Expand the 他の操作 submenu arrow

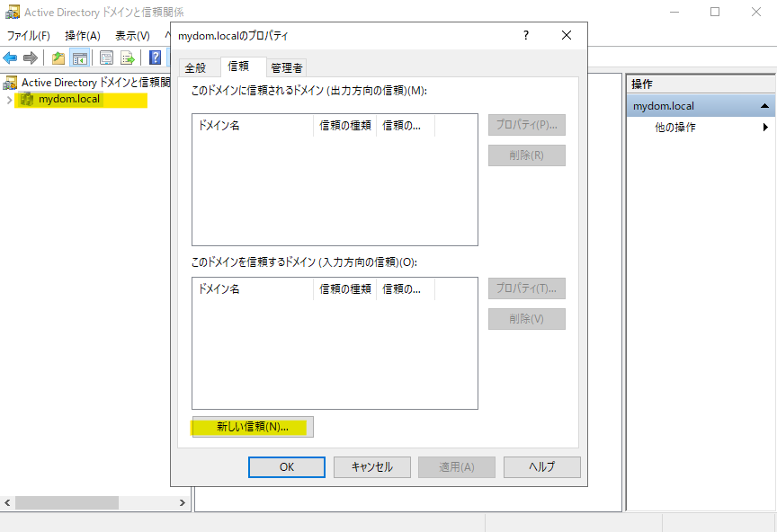click(765, 128)
